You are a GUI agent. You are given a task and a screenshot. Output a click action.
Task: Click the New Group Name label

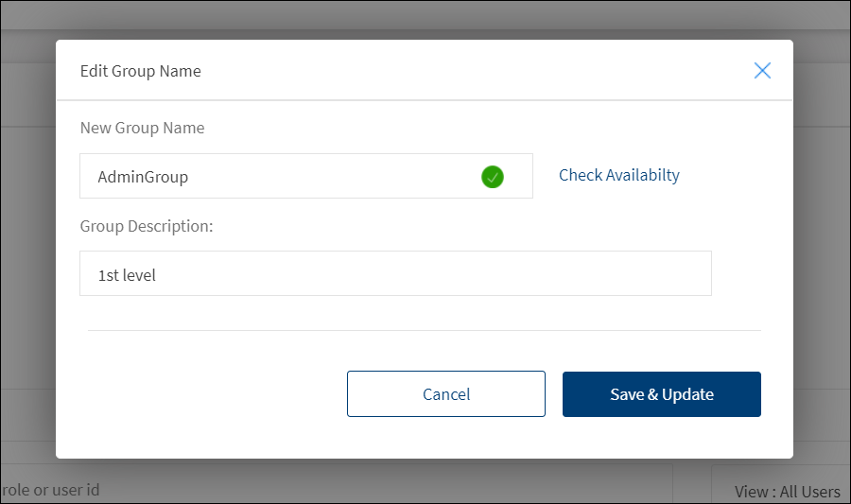[x=142, y=128]
